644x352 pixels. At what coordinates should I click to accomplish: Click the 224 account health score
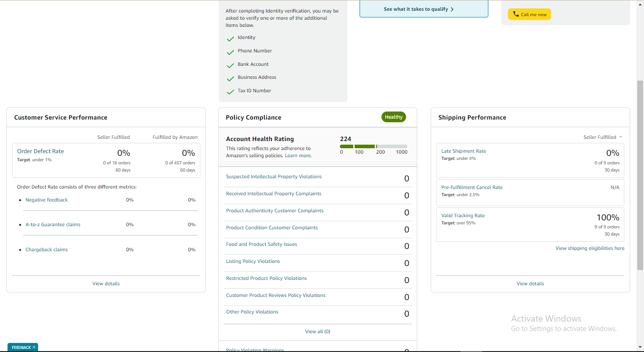pyautogui.click(x=346, y=139)
